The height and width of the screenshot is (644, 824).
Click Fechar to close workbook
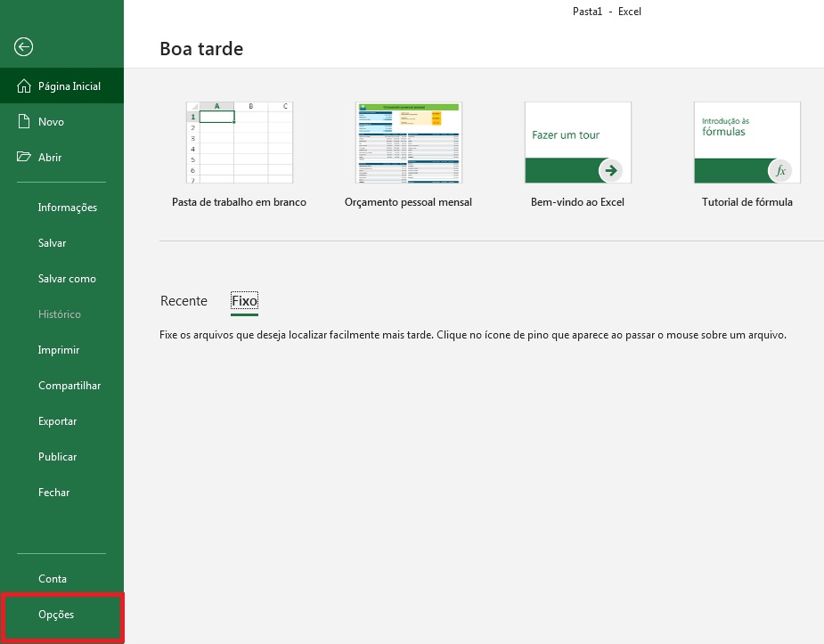tap(61, 493)
